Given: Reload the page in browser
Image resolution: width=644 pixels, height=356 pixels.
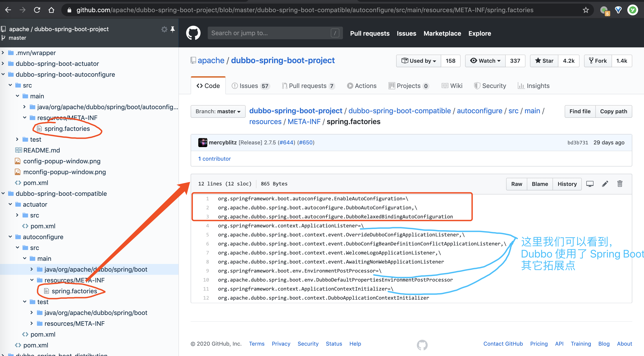Looking at the screenshot, I should coord(37,10).
